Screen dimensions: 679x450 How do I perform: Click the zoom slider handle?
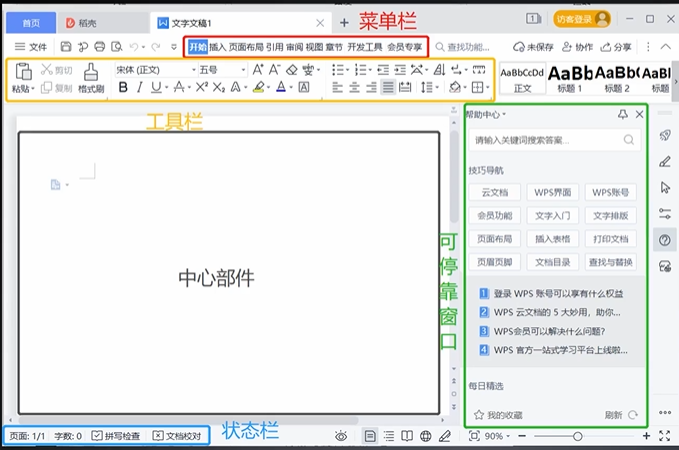(577, 436)
